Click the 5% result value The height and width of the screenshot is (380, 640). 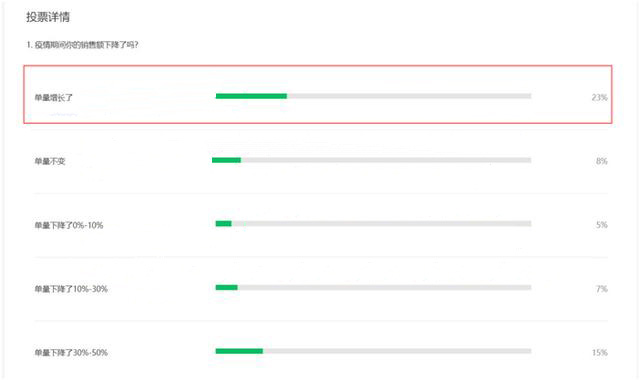602,225
